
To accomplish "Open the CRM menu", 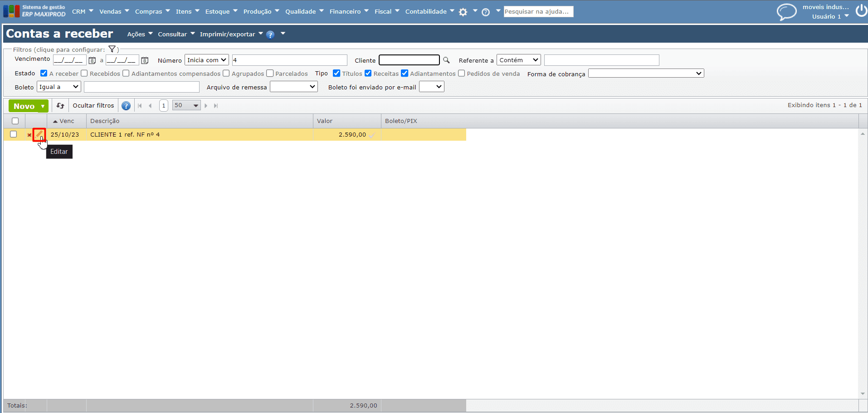I will pos(83,11).
